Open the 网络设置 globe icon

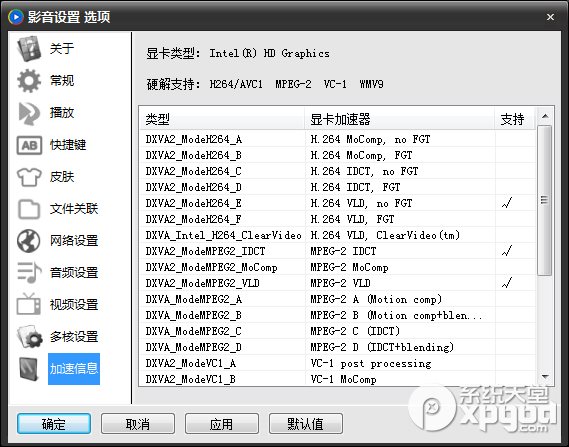[29, 241]
